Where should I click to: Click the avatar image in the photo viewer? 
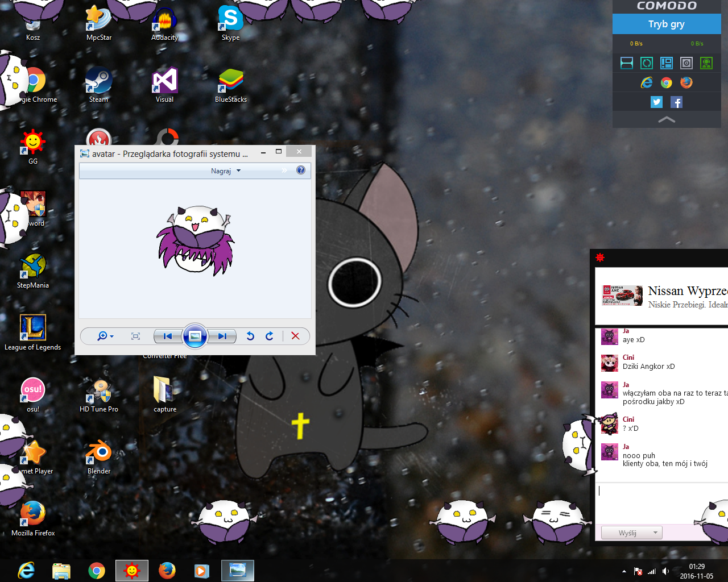196,241
